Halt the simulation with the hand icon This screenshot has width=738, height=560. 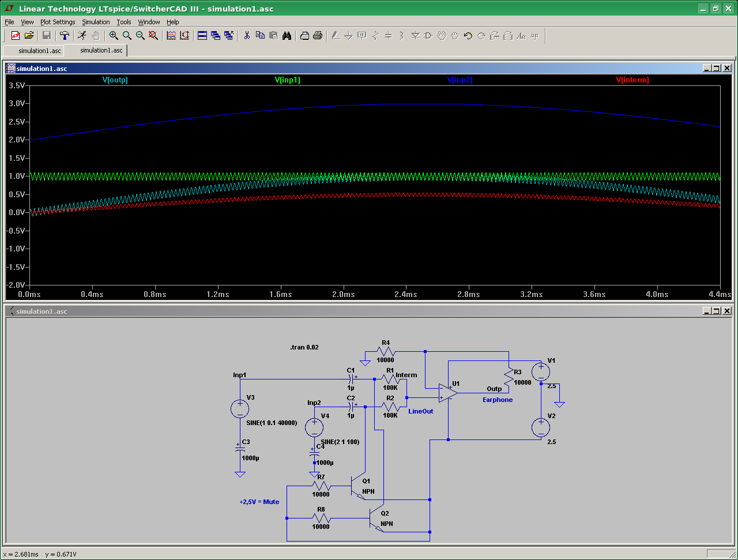[96, 36]
